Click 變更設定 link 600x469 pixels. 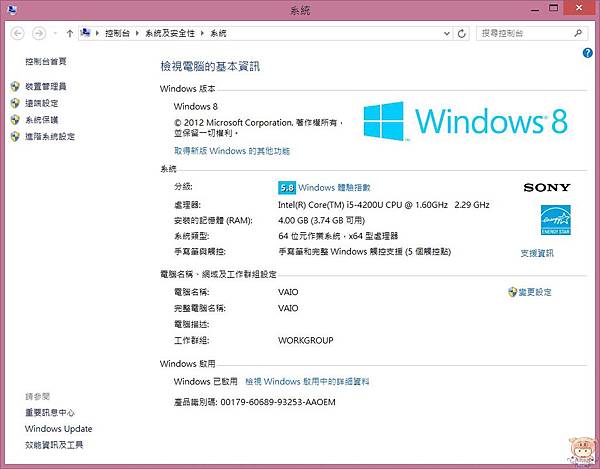click(x=535, y=292)
